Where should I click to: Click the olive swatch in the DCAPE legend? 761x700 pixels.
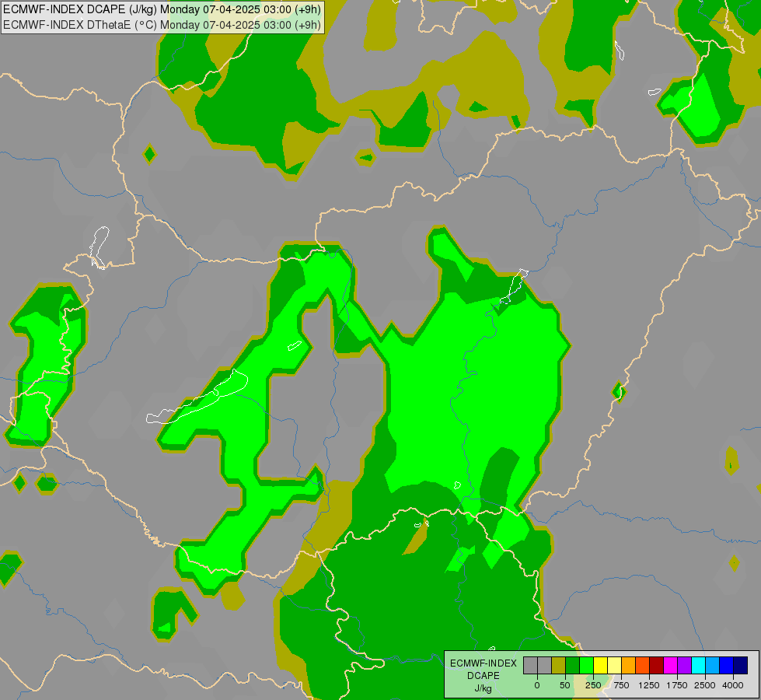click(559, 665)
